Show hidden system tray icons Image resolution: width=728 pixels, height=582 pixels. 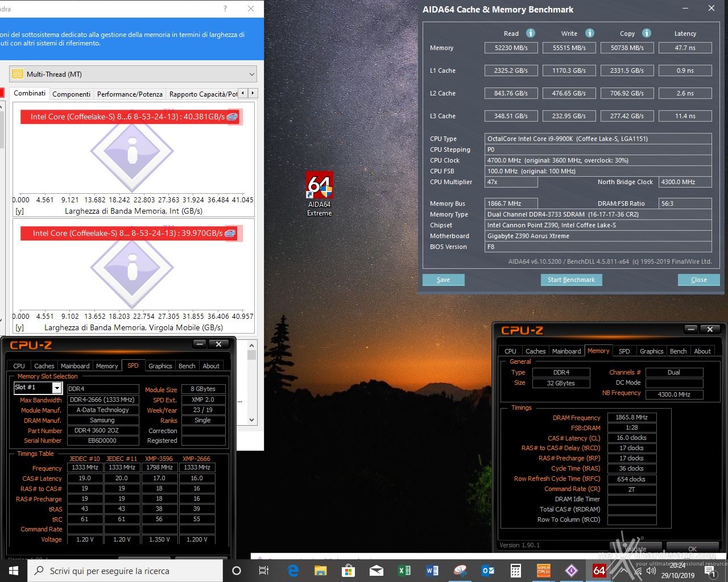(x=623, y=571)
